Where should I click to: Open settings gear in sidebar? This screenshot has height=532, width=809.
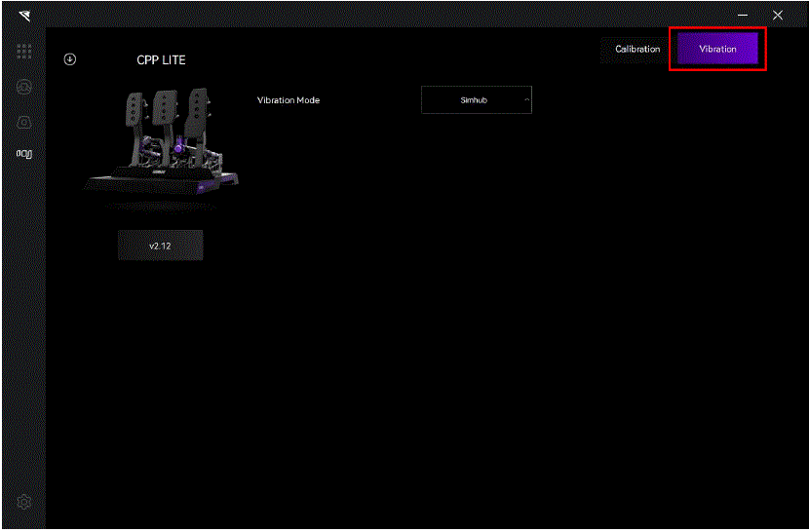(x=23, y=501)
